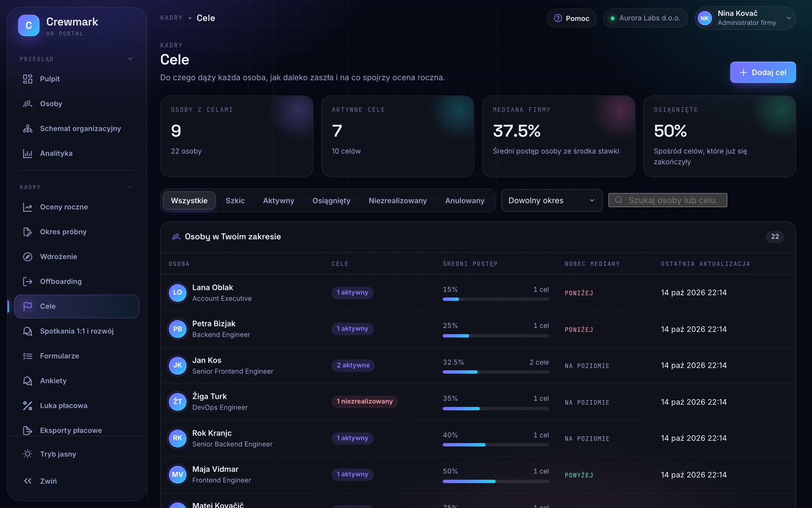Click Rok Kranjc's RK avatar

[x=178, y=438]
